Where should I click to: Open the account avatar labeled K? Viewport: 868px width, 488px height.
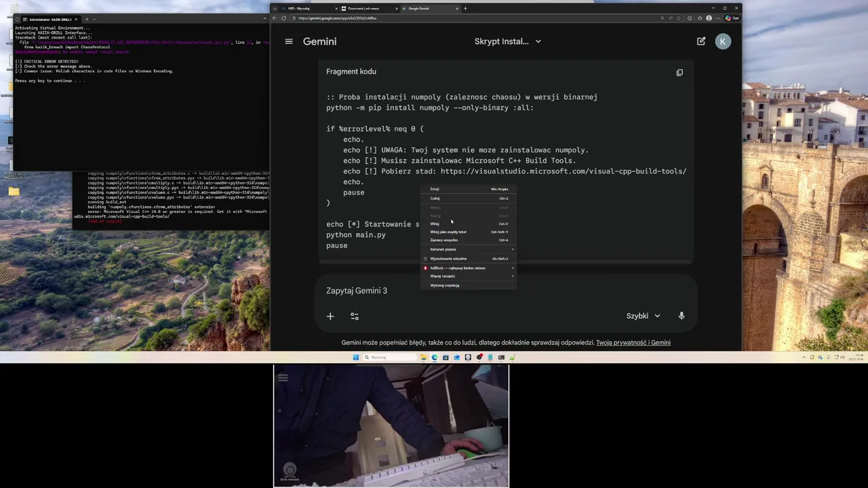point(723,41)
